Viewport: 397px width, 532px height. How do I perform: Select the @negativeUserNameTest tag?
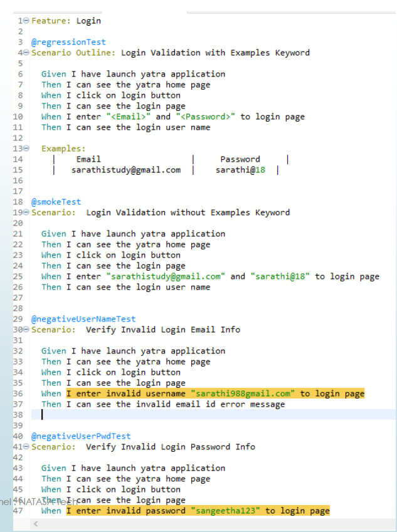point(83,319)
